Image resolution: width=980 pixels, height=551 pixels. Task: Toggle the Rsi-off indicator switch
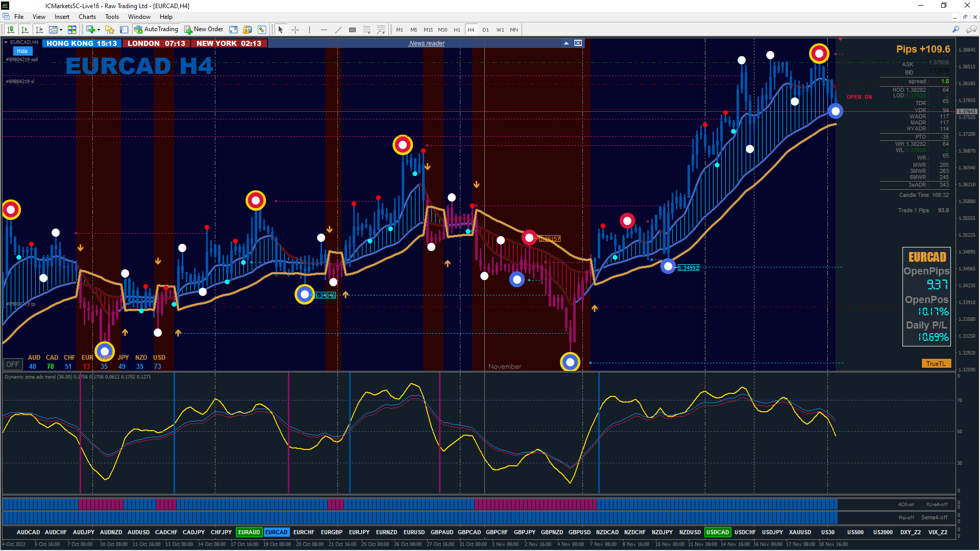[906, 517]
